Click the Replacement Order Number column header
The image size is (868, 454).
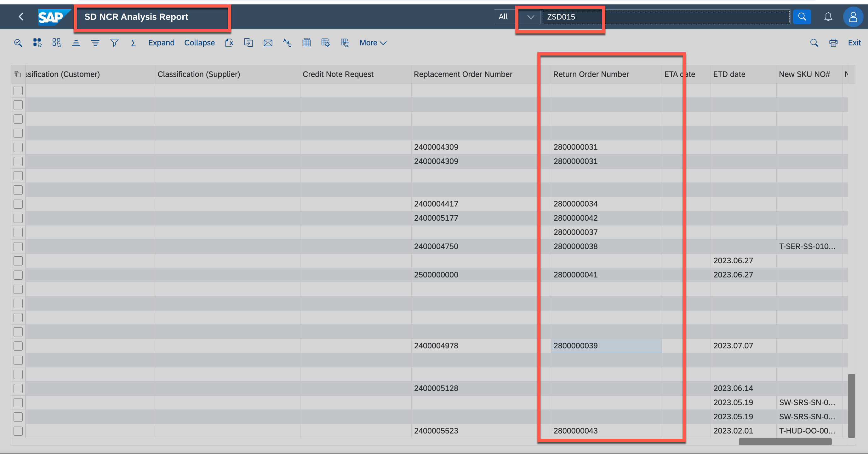[x=463, y=74]
